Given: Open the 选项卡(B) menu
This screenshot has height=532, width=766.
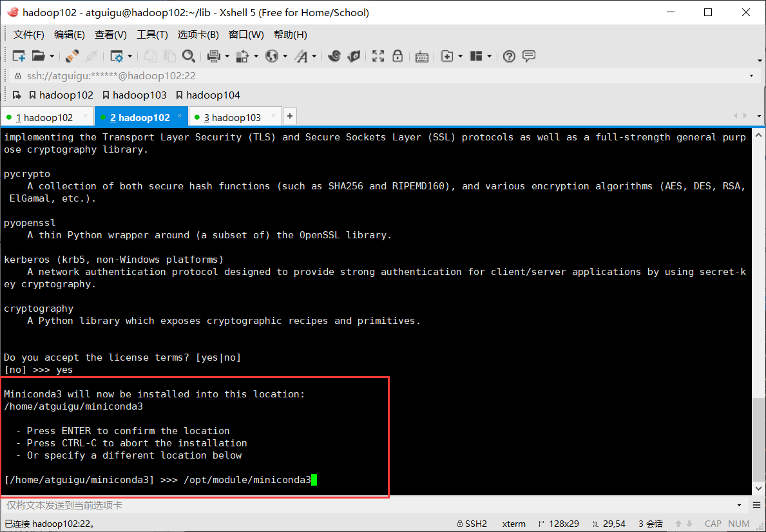Looking at the screenshot, I should click(x=198, y=35).
